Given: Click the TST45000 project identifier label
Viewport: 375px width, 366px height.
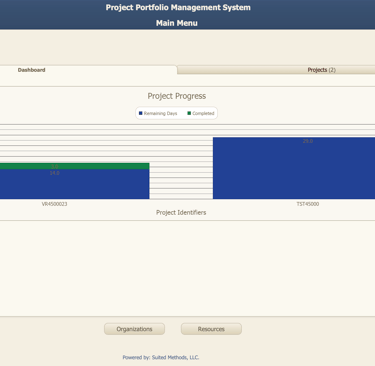Looking at the screenshot, I should click(308, 204).
